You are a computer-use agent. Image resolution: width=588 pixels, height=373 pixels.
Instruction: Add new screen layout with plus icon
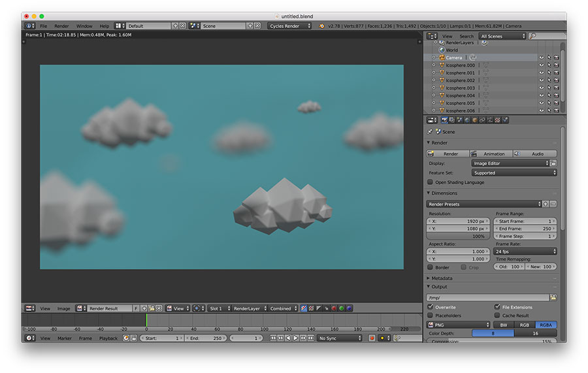click(x=175, y=26)
